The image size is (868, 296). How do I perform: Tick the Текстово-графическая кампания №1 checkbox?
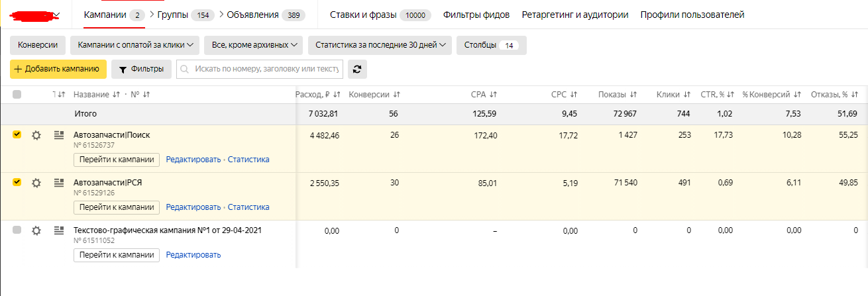17,230
